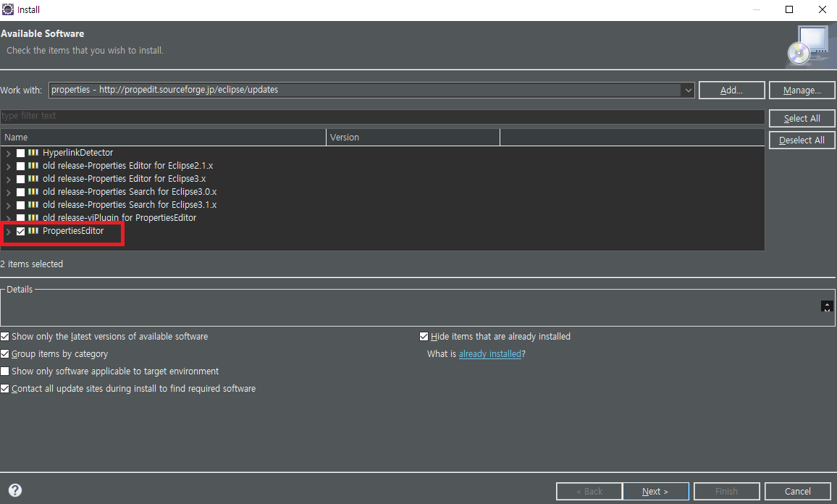
Task: Click the Install dialog title bar icon
Action: pos(8,9)
